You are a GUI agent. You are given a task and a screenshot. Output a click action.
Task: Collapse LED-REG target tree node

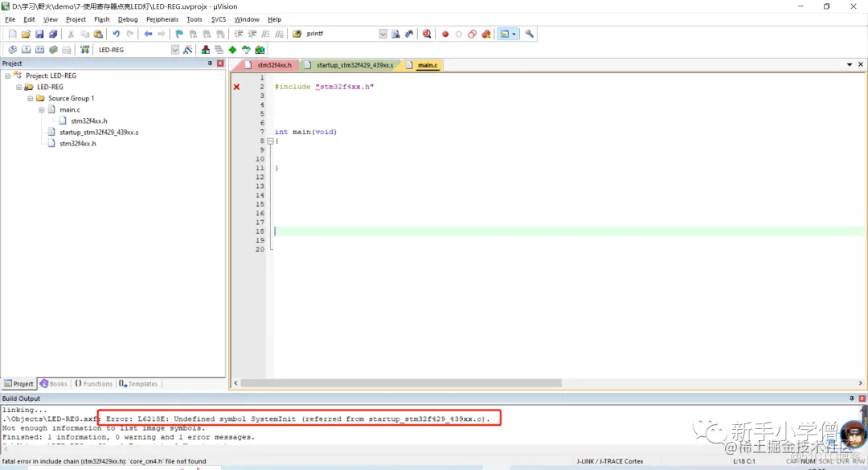[x=18, y=87]
